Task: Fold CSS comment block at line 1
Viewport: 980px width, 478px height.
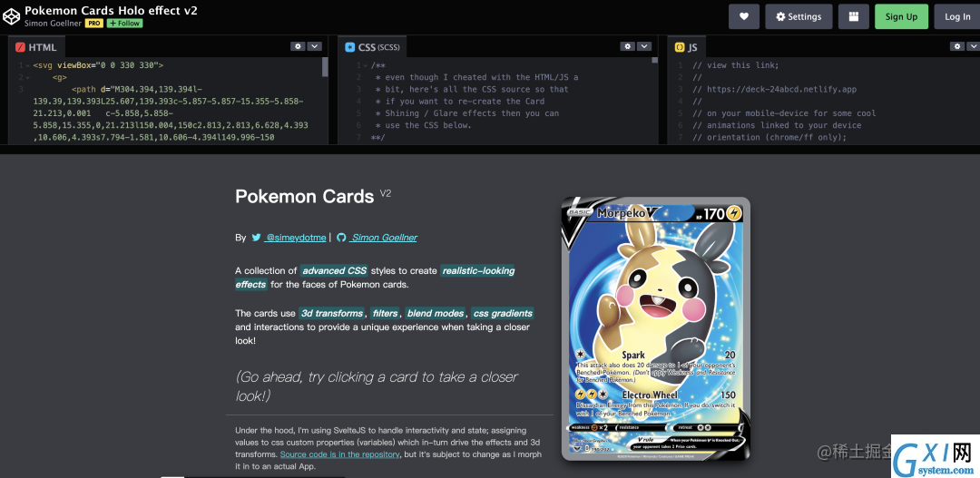Action: [x=365, y=65]
